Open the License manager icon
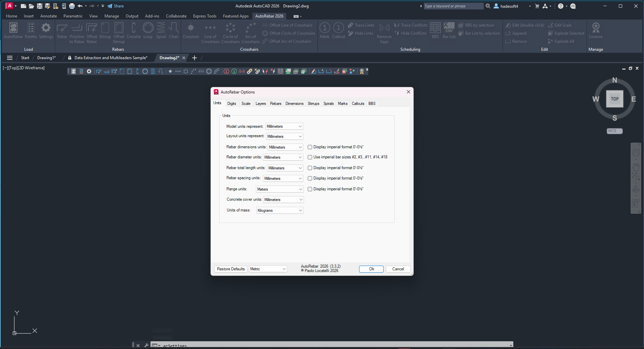 click(596, 31)
